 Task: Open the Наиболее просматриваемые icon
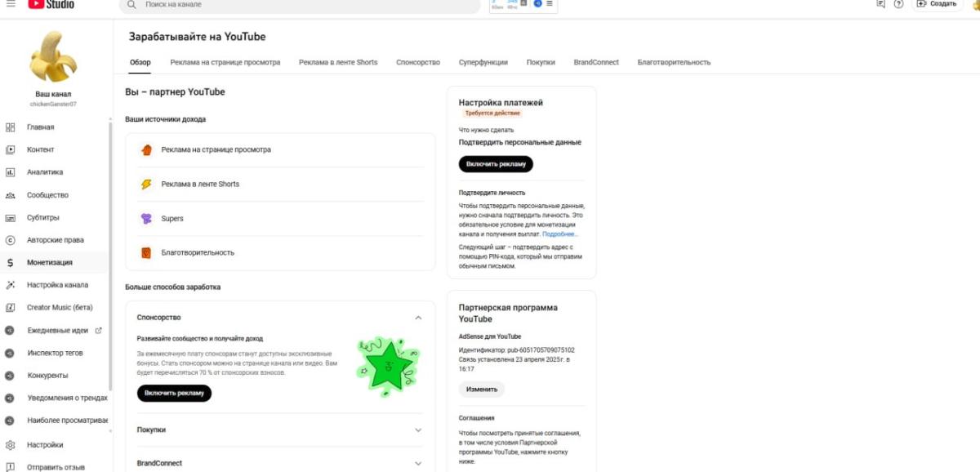coord(11,421)
